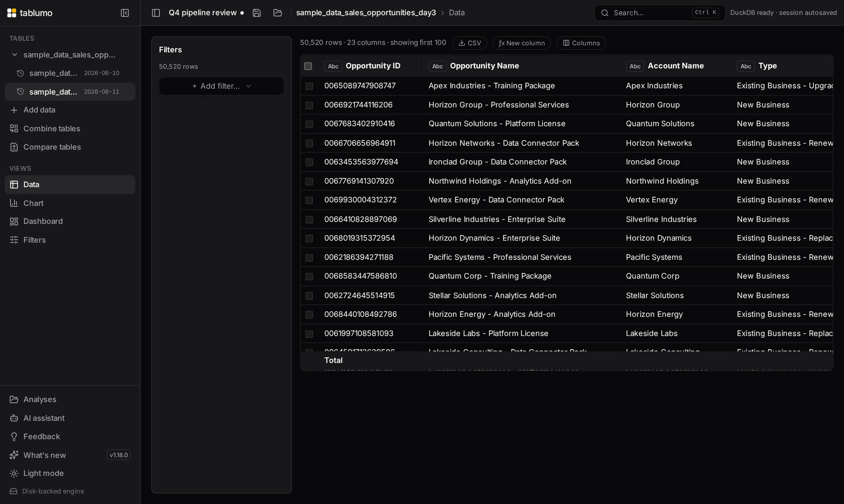Check the Silverline Industries row checkbox
The height and width of the screenshot is (504, 844).
pos(309,220)
